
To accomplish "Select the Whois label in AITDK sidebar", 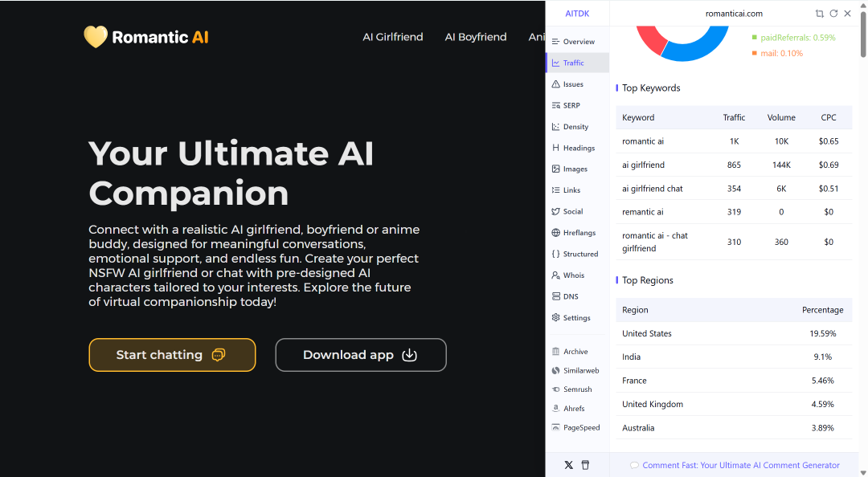I will tap(574, 275).
